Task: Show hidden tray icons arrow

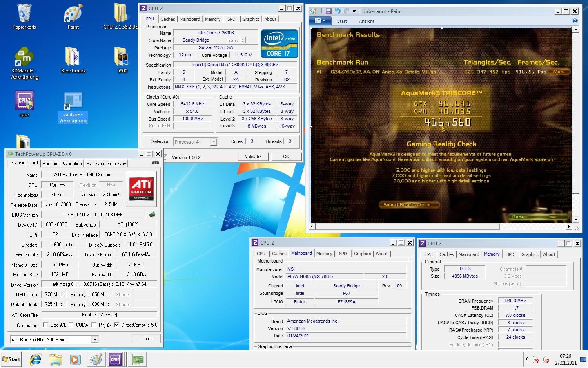Action: [x=527, y=359]
